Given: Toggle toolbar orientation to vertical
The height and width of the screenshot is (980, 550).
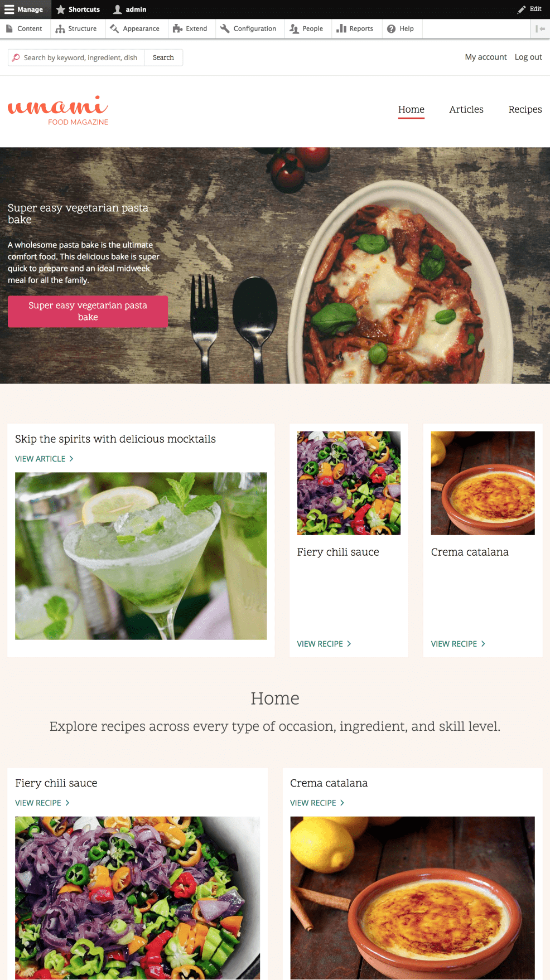Looking at the screenshot, I should 540,28.
